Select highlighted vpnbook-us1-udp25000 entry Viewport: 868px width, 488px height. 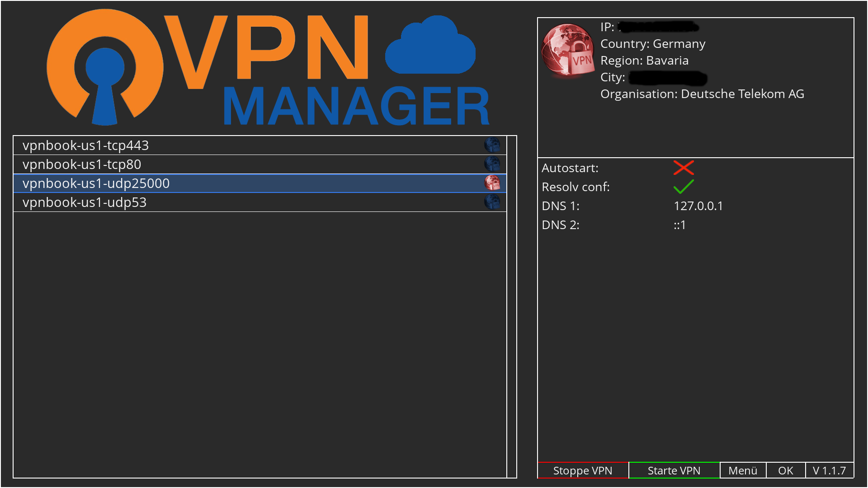96,183
